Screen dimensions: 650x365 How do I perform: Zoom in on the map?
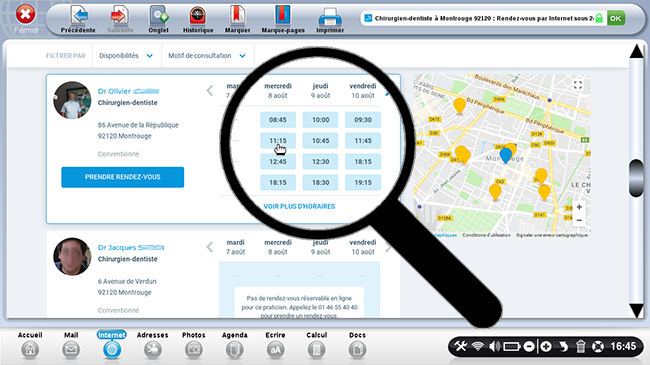[579, 207]
